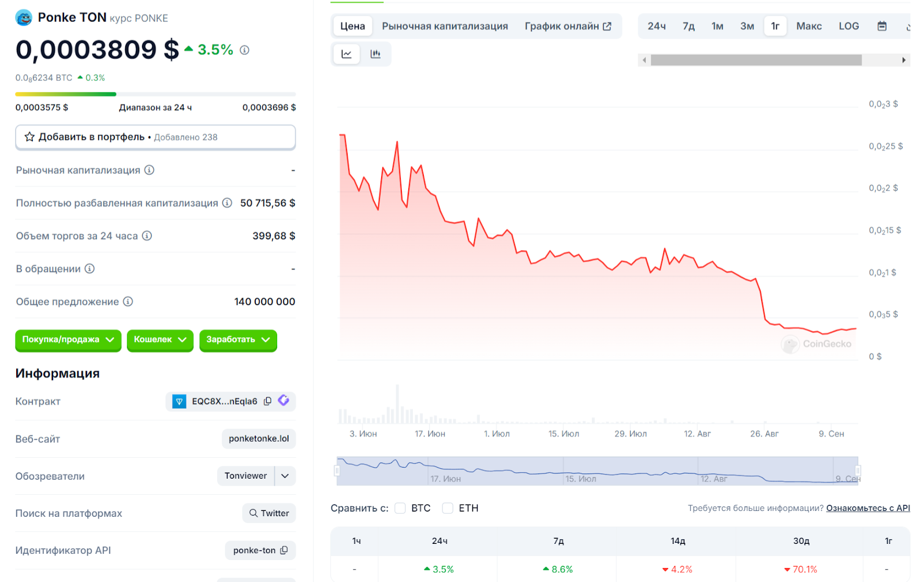Click the magnifier icon on Twitter search
Image resolution: width=924 pixels, height=582 pixels.
pos(254,513)
